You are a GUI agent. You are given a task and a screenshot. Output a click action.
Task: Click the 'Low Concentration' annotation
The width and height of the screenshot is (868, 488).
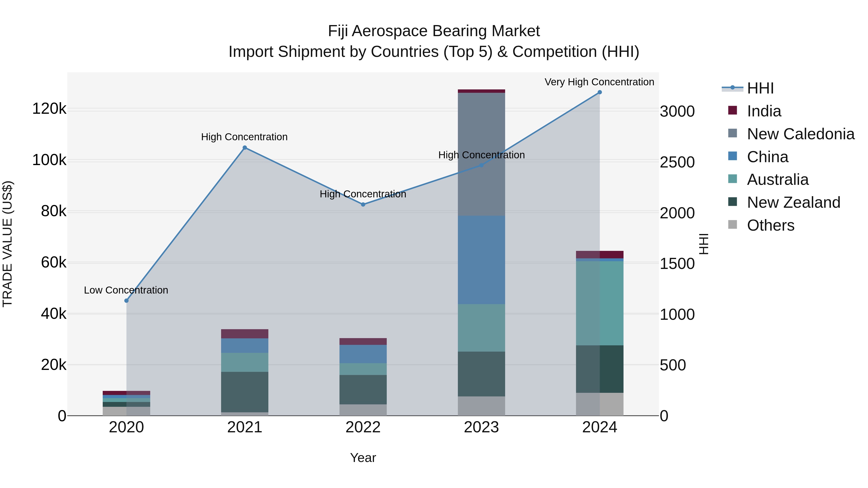click(126, 290)
